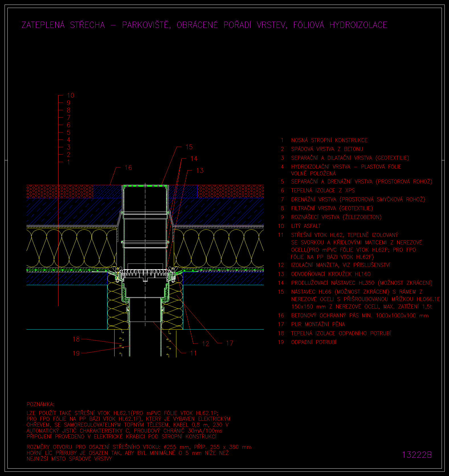Select the magenta drawing title text
The height and width of the screenshot is (476, 449).
(205, 25)
